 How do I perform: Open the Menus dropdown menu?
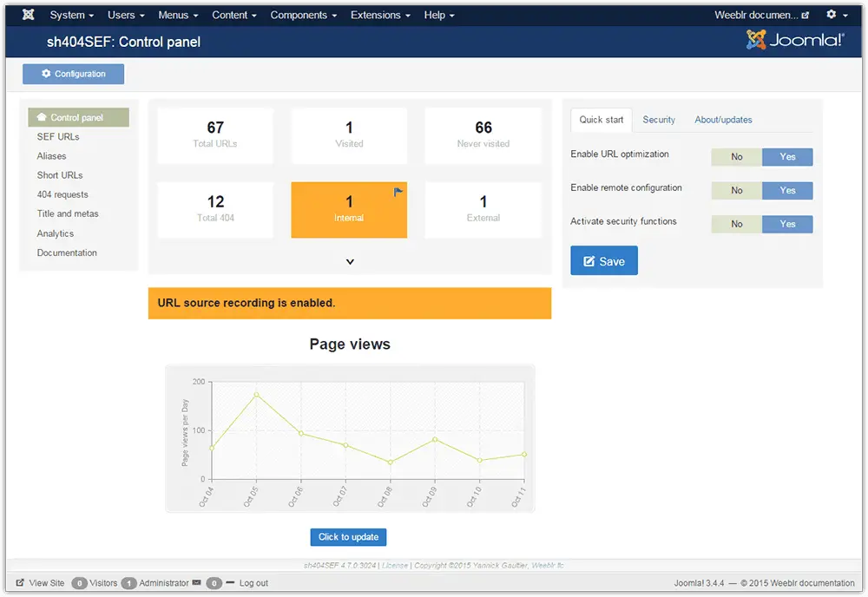coord(178,15)
